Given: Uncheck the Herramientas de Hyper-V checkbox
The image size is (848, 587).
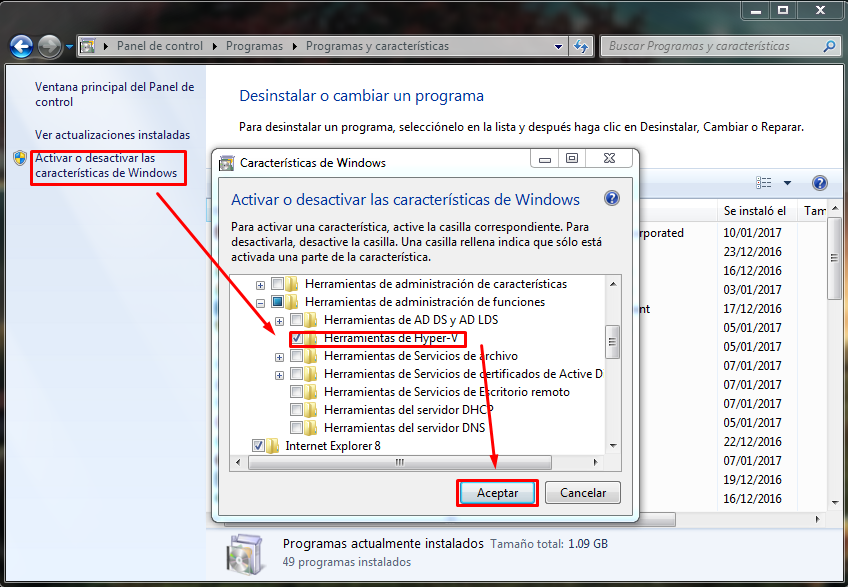Looking at the screenshot, I should tap(296, 338).
